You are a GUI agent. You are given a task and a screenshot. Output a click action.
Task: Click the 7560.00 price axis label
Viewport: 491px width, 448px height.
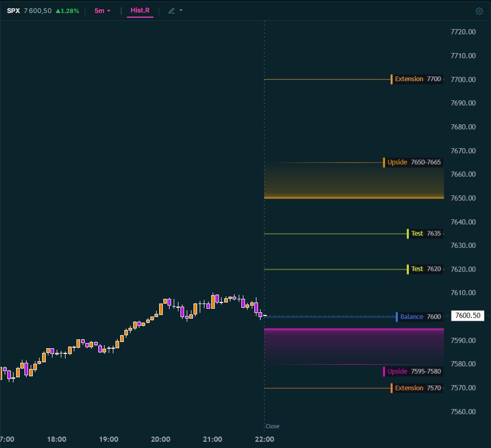463,412
